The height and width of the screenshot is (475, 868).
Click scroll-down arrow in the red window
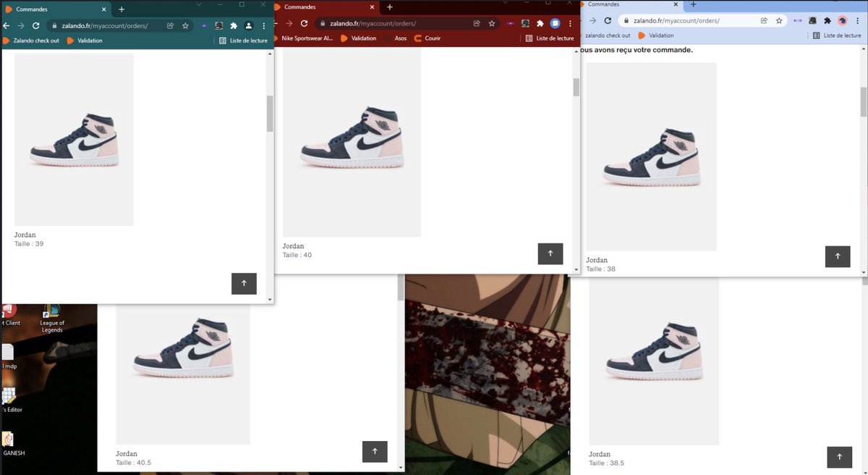click(x=576, y=270)
